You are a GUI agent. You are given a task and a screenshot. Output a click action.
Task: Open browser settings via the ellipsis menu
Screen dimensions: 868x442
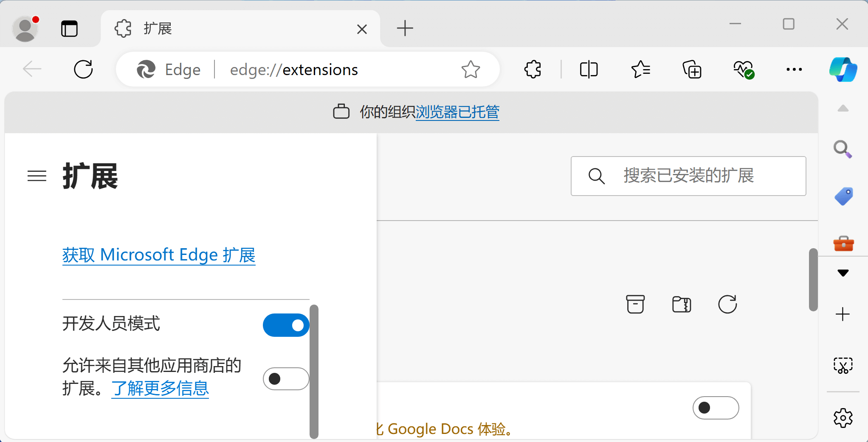coord(794,69)
